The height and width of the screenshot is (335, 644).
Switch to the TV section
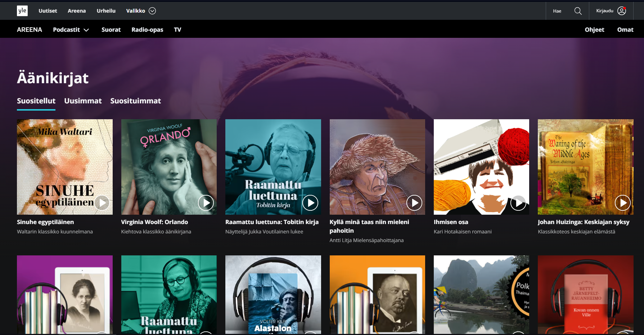(178, 30)
